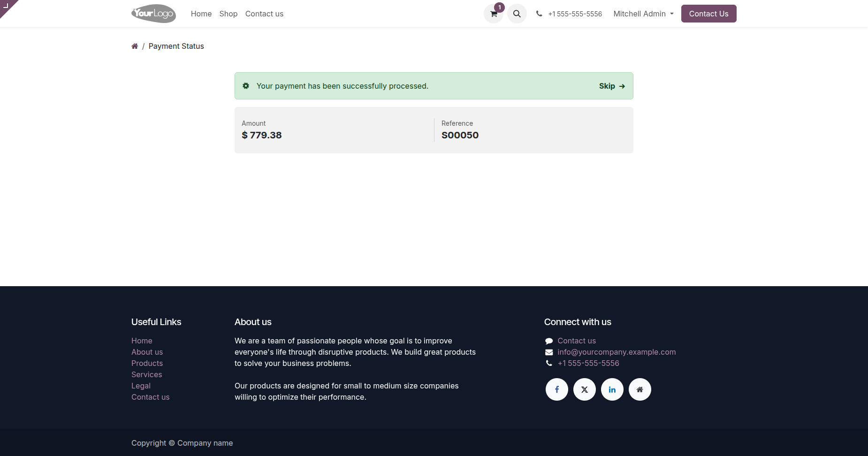This screenshot has width=868, height=456.
Task: Open Home in the top navigation
Action: click(201, 14)
